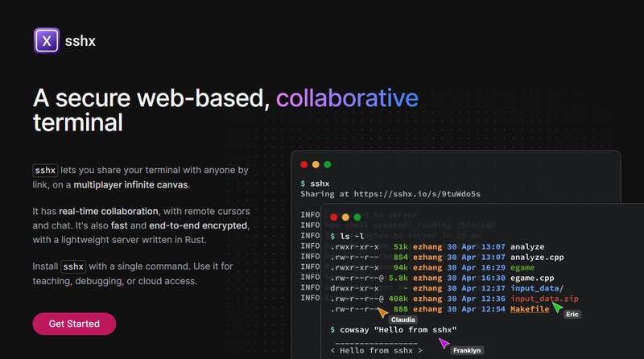
Task: Click Claudia's orange cursor arrow
Action: pos(382,312)
